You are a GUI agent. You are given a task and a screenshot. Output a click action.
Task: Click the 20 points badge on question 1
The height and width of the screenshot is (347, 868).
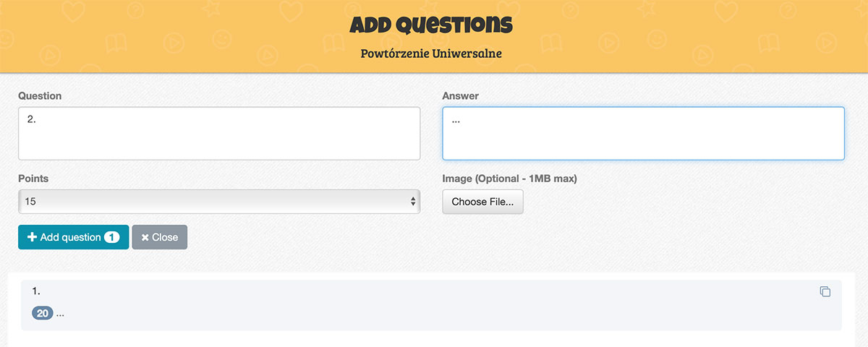tap(43, 314)
